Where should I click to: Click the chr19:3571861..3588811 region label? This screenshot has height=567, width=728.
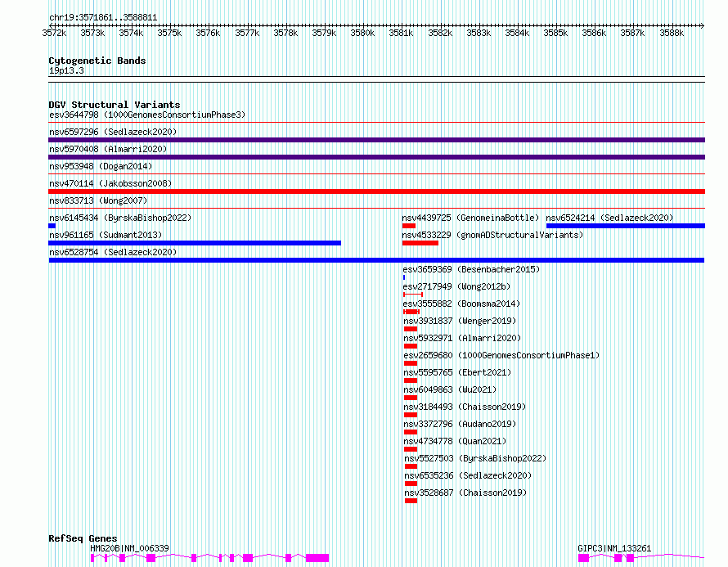click(103, 18)
